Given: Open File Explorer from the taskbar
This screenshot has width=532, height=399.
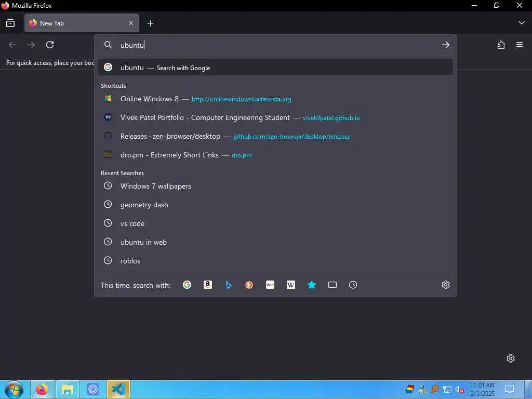Looking at the screenshot, I should click(68, 390).
